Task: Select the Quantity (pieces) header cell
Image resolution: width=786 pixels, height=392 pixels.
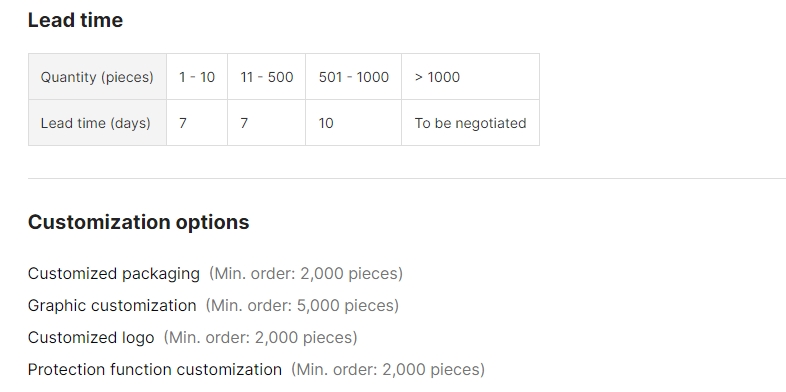Action: tap(97, 77)
